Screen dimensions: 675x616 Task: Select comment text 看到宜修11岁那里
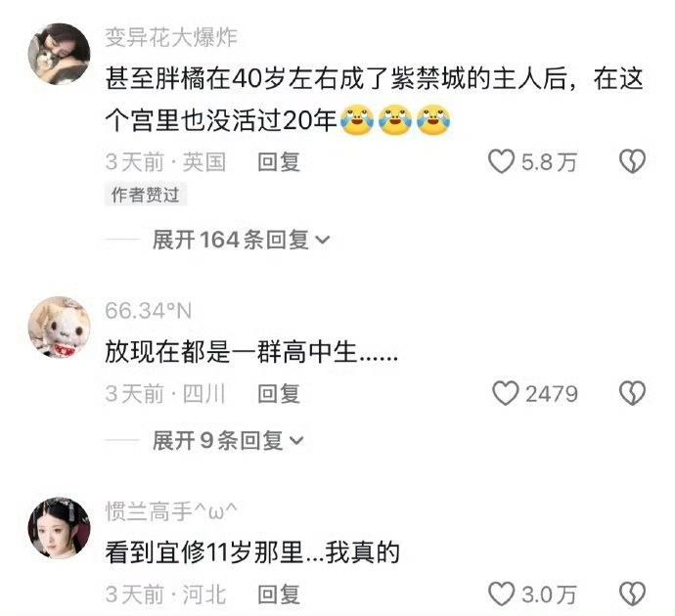[x=204, y=552]
